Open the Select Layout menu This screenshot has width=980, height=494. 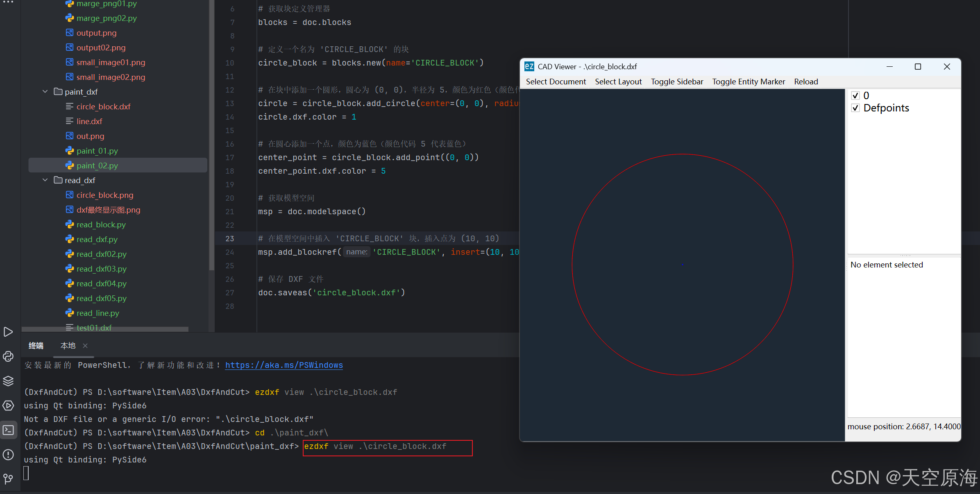(618, 82)
